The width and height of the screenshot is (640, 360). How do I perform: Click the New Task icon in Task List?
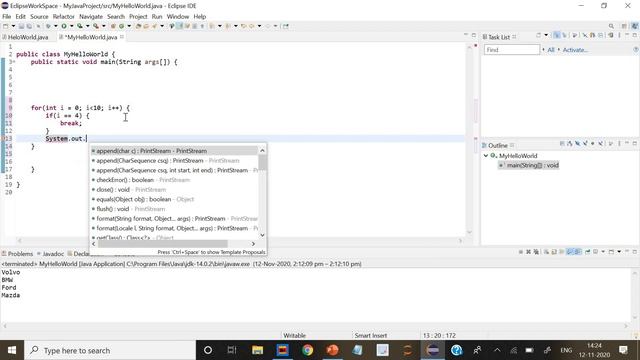click(x=538, y=36)
